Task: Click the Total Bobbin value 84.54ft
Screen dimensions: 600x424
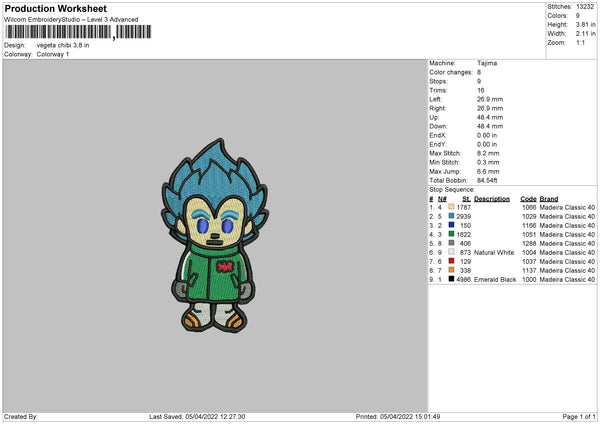Action: pyautogui.click(x=487, y=180)
